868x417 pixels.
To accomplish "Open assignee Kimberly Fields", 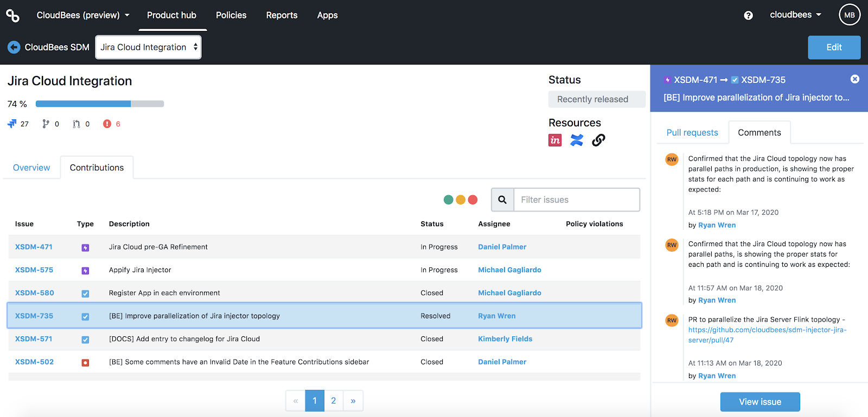I will pos(505,339).
